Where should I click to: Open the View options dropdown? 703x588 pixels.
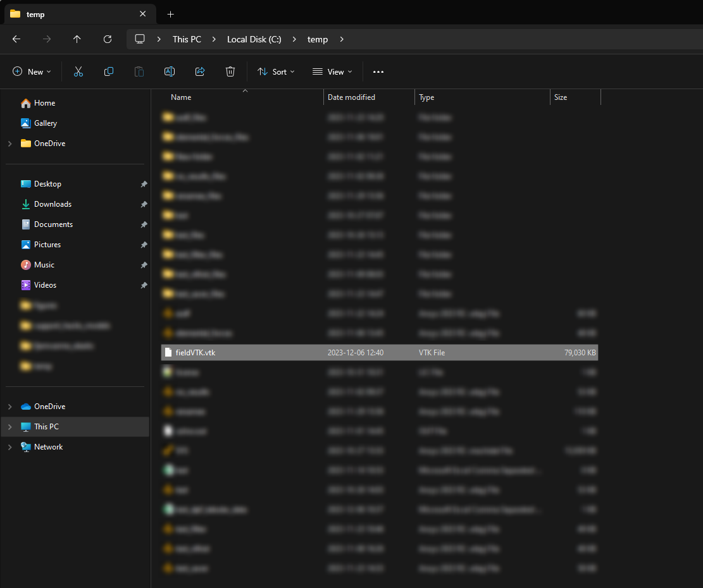pyautogui.click(x=332, y=71)
